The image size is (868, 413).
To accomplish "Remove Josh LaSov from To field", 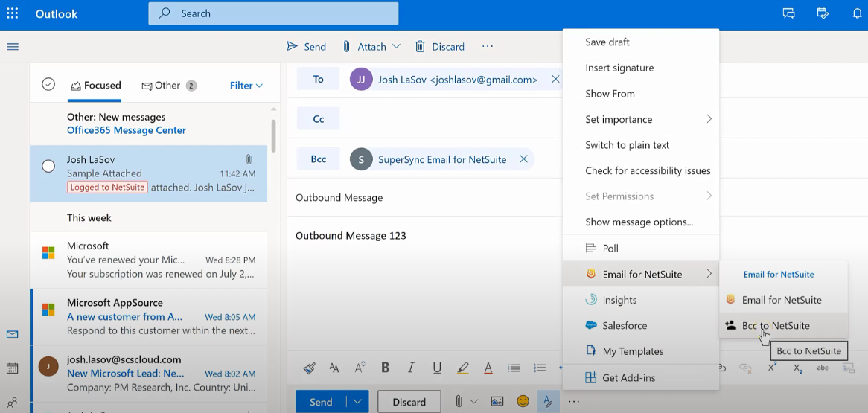I will click(556, 80).
